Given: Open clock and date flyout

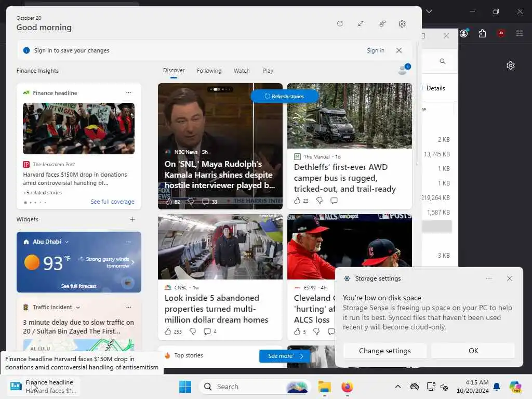Looking at the screenshot, I should [x=472, y=387].
